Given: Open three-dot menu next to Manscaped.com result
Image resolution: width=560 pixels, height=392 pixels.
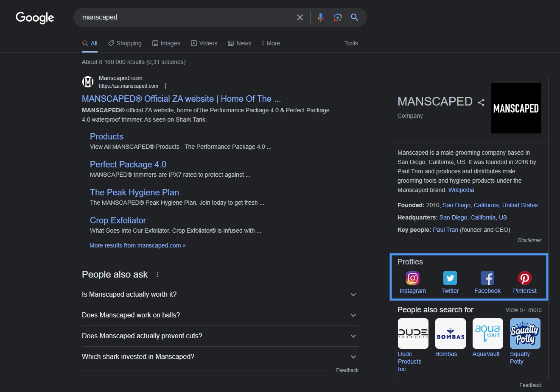Looking at the screenshot, I should pyautogui.click(x=165, y=86).
